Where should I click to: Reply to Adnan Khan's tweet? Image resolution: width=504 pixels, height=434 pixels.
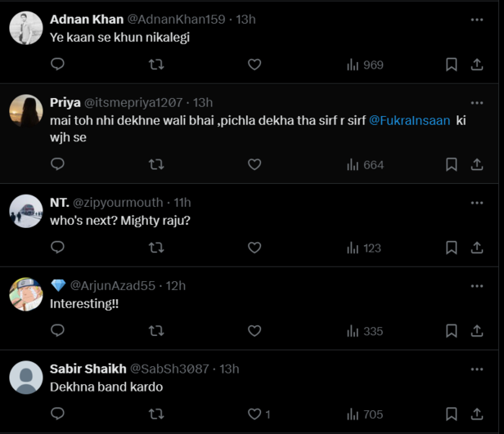click(x=57, y=65)
